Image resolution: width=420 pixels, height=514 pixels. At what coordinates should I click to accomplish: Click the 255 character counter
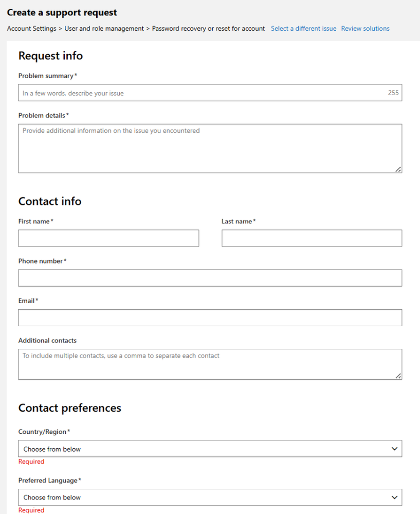tap(393, 93)
